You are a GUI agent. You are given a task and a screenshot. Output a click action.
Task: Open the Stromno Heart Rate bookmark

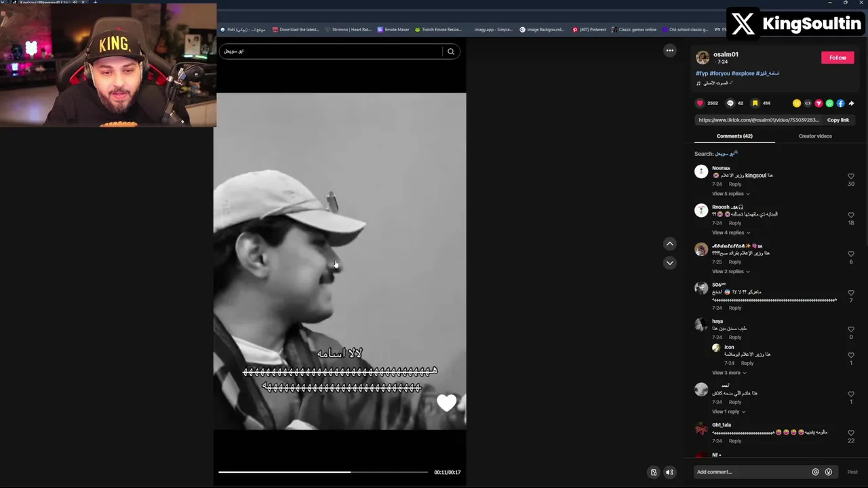pos(348,30)
